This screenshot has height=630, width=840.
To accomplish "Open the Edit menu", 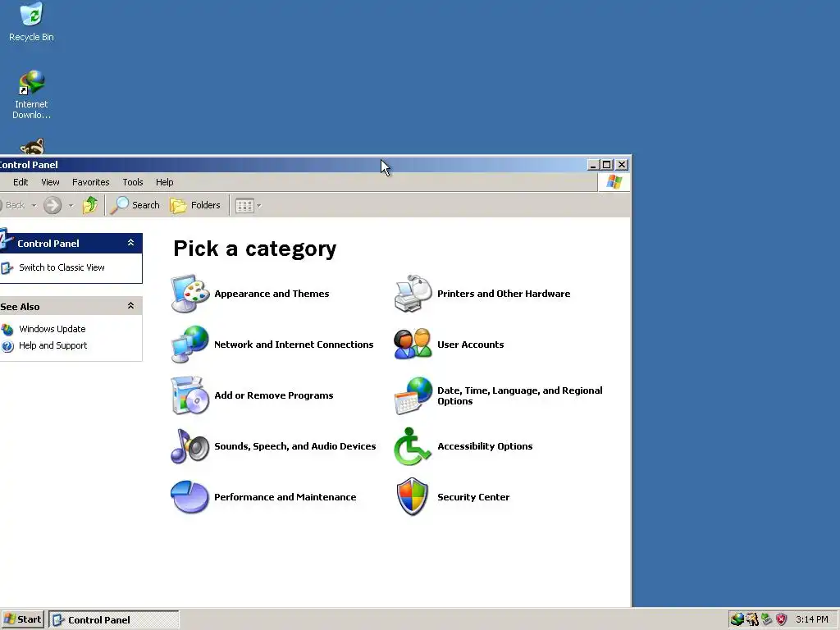I will coord(21,182).
